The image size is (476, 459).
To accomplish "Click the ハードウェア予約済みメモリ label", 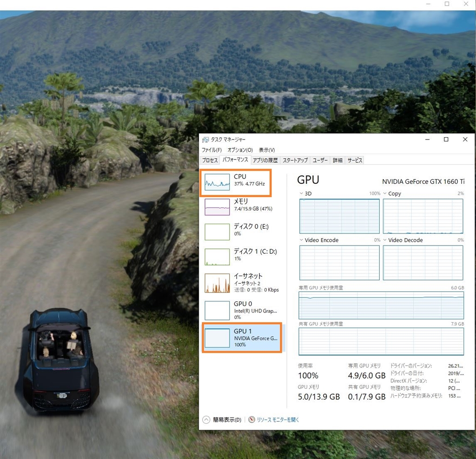I will (x=416, y=395).
